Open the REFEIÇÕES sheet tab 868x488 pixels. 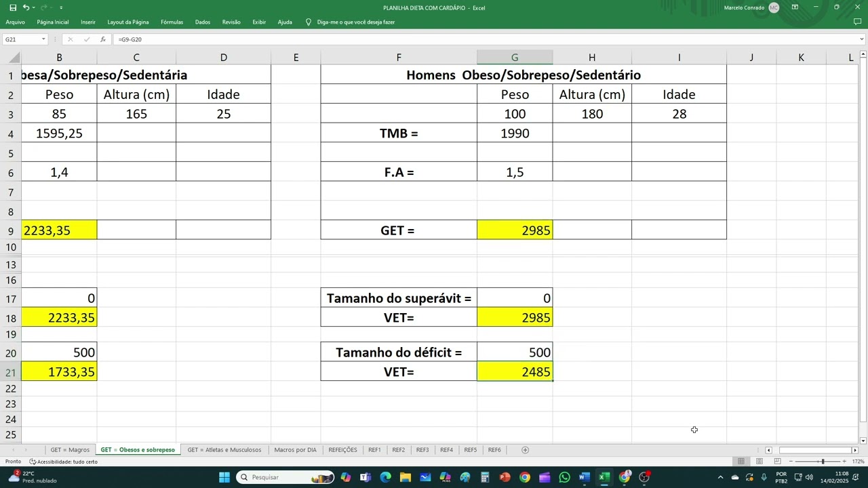click(x=342, y=450)
